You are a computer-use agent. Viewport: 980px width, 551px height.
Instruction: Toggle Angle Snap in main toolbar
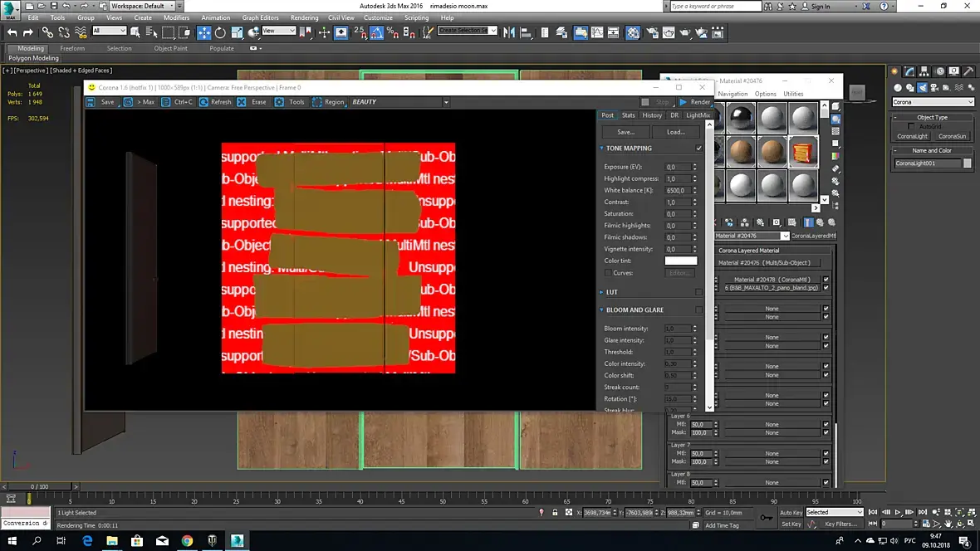[x=376, y=32]
